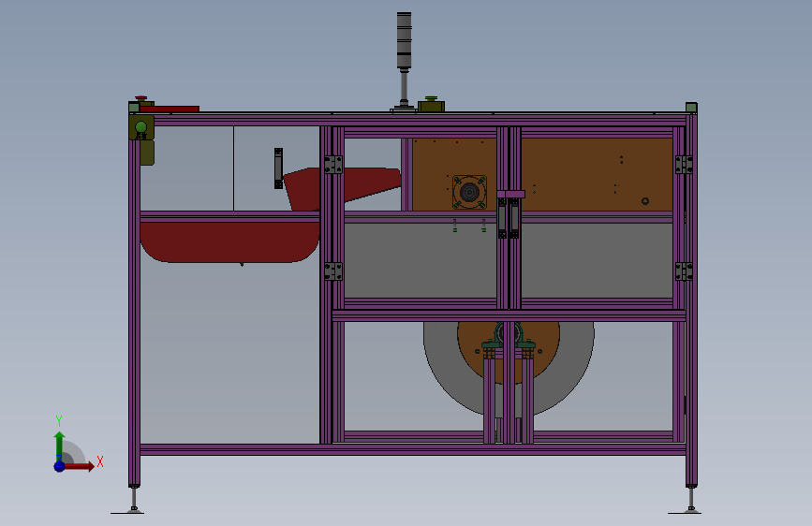Select the dark gray left door panel
This screenshot has width=812, height=526.
(x=420, y=260)
